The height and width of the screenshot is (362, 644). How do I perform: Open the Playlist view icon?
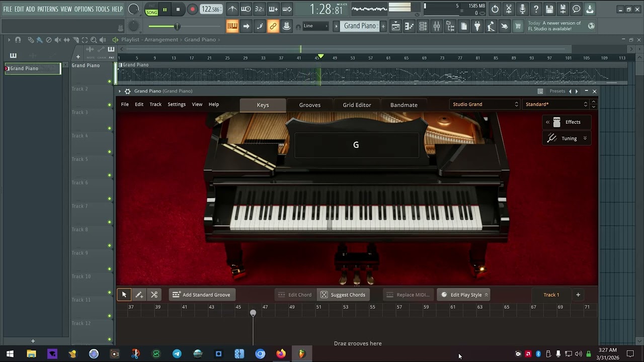(396, 26)
